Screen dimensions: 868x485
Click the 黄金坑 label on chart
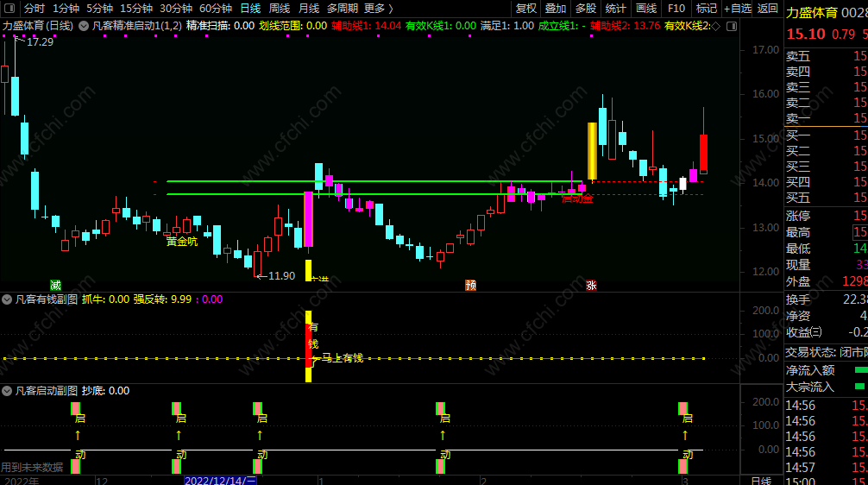[181, 242]
